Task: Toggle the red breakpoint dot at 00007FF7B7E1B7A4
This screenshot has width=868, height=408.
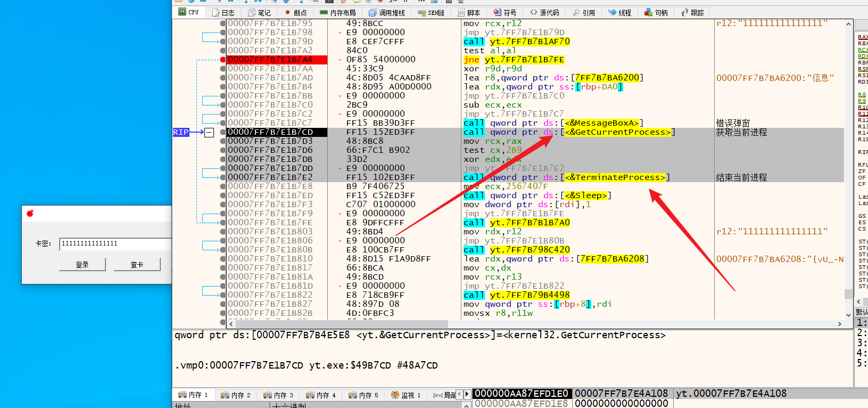Action: [x=223, y=60]
